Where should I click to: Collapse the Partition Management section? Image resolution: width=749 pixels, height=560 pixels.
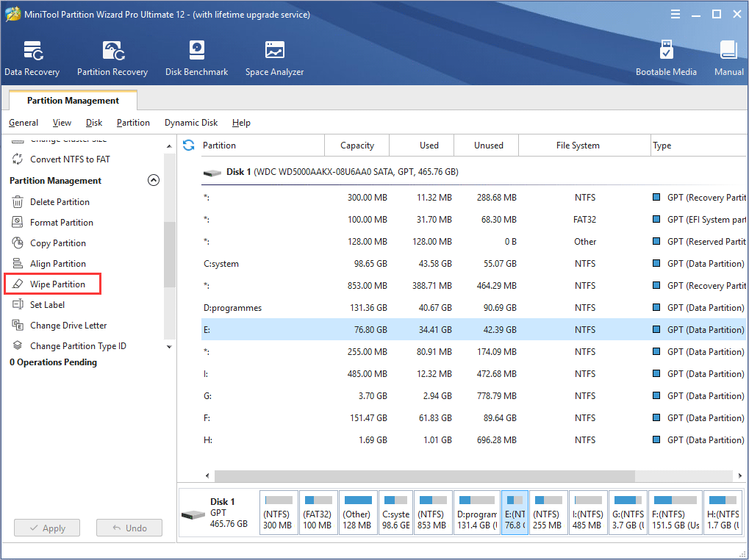click(153, 180)
